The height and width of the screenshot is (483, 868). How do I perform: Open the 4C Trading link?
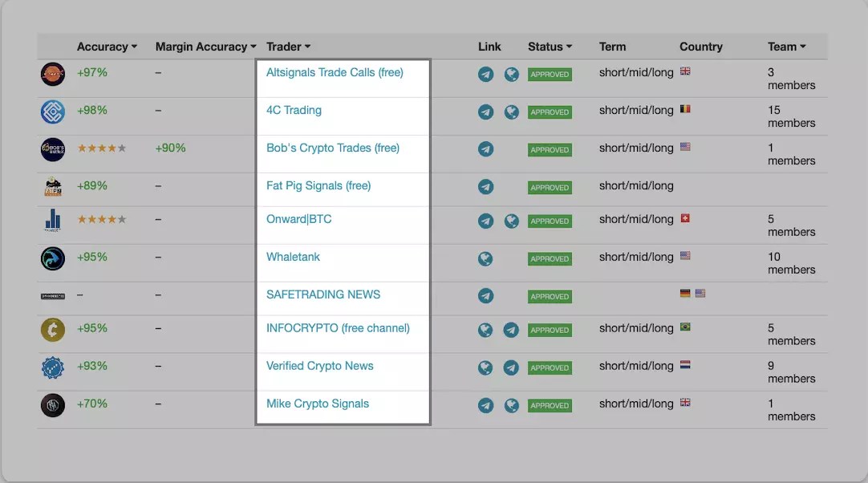tap(294, 109)
